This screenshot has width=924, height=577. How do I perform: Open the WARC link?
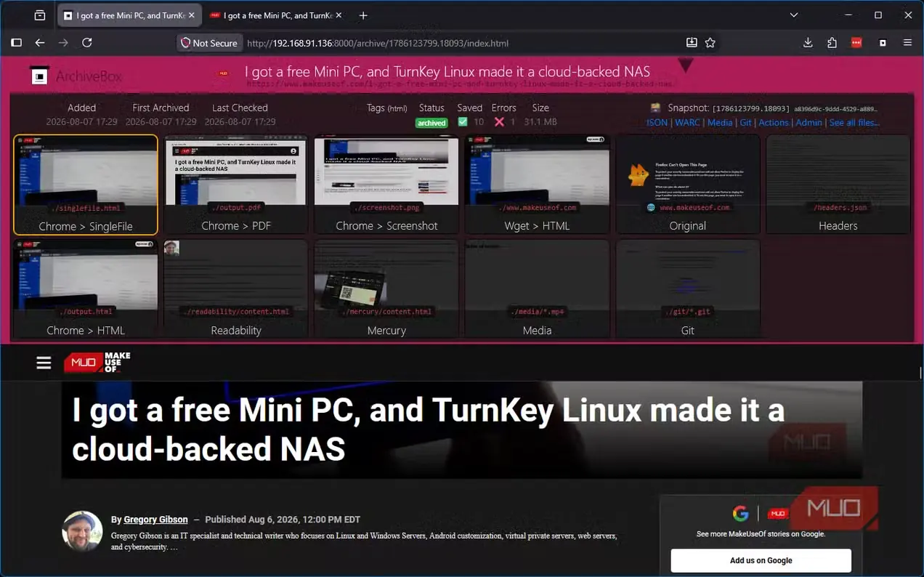[687, 122]
